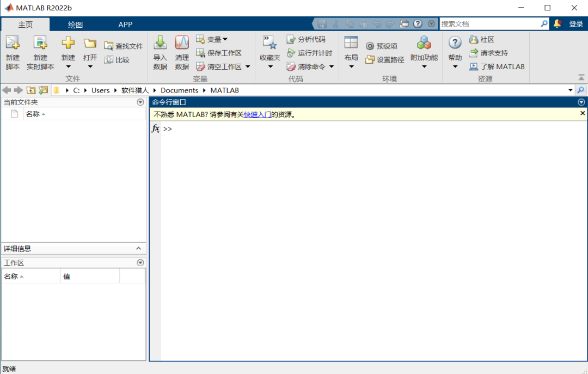Switch to the 主页 tab
Screen dimensions: 588x374
26,24
